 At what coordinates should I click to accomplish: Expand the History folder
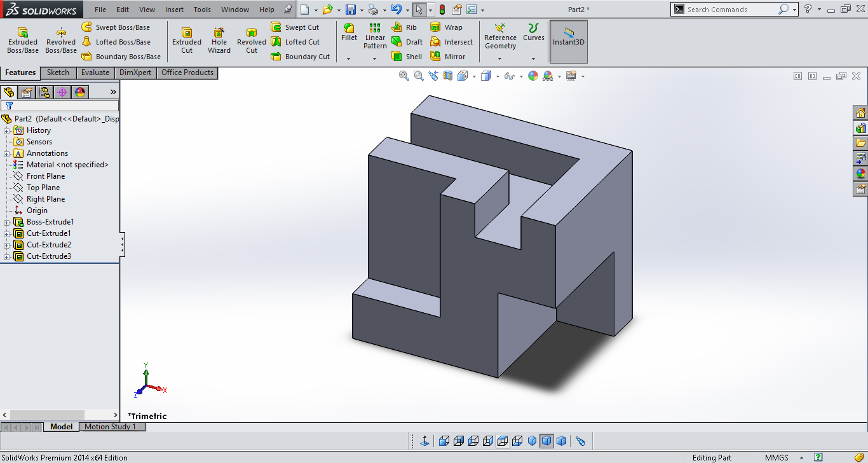(7, 130)
